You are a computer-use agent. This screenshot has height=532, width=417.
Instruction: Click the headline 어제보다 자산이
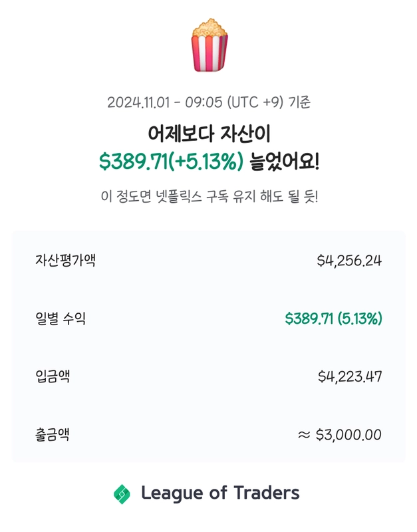pyautogui.click(x=209, y=134)
